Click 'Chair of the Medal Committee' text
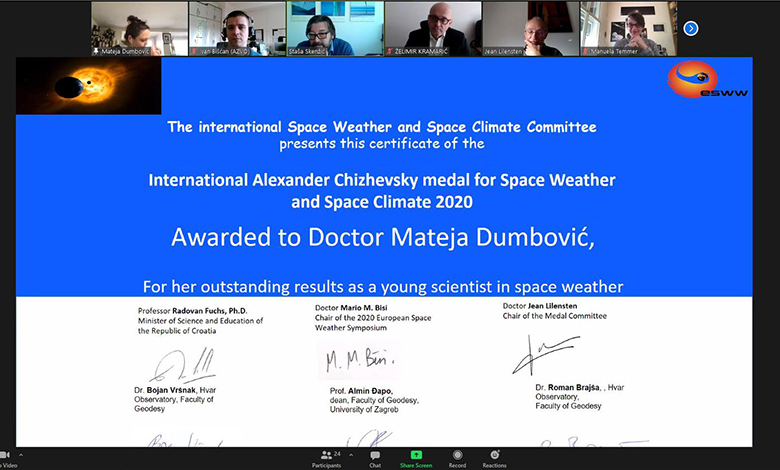This screenshot has width=780, height=470. tap(555, 316)
